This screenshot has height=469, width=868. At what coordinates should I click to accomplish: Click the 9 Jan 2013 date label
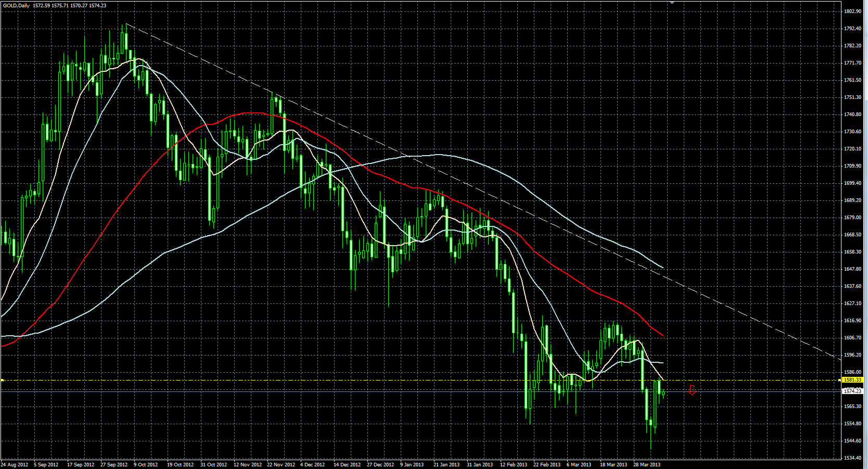coord(412,464)
